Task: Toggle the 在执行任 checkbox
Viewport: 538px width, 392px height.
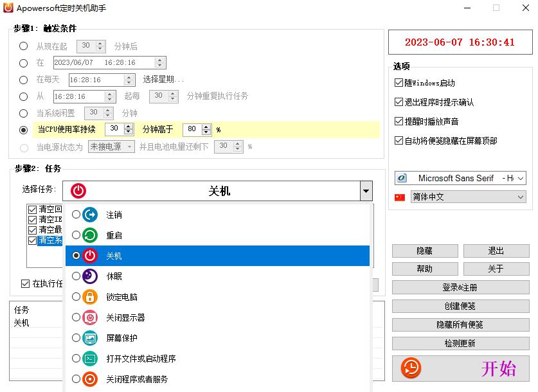Action: (x=25, y=283)
